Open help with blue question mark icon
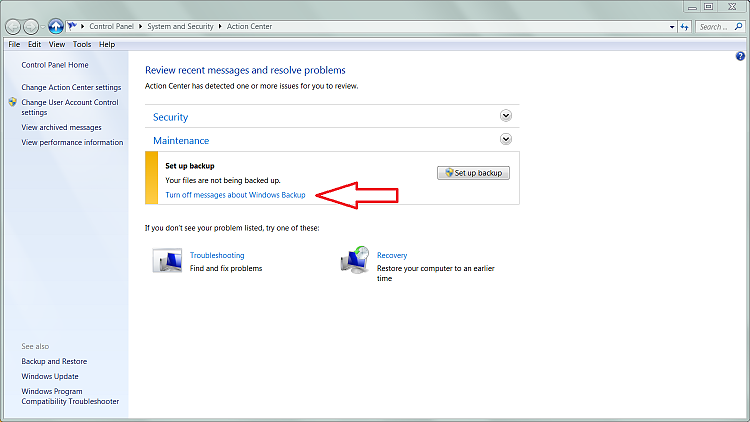The image size is (750, 422). pos(740,56)
